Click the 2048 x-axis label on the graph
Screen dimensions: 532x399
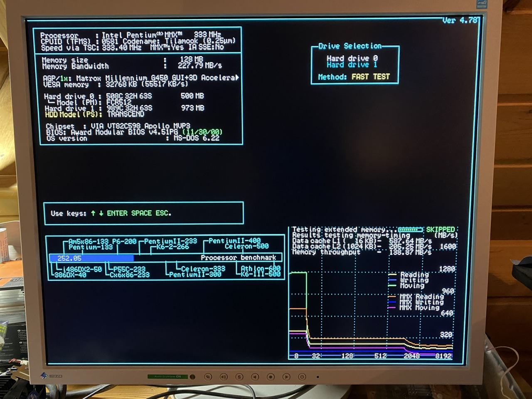pyautogui.click(x=411, y=356)
